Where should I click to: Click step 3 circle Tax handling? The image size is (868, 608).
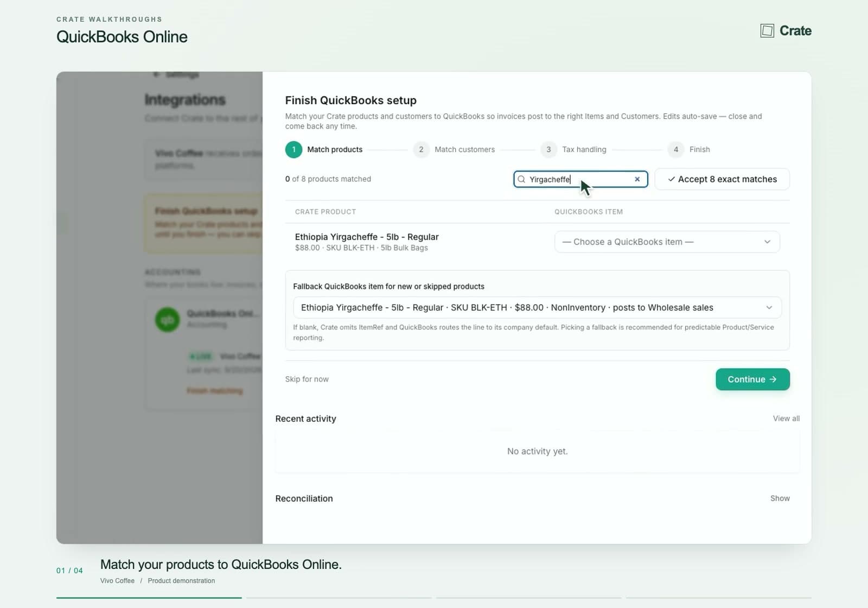point(548,149)
